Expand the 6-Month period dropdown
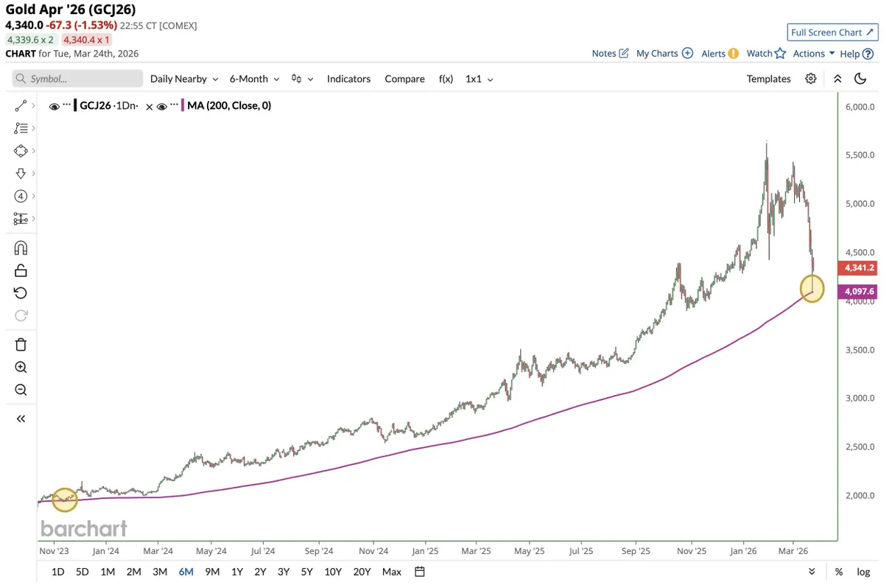884x588 pixels. tap(254, 79)
